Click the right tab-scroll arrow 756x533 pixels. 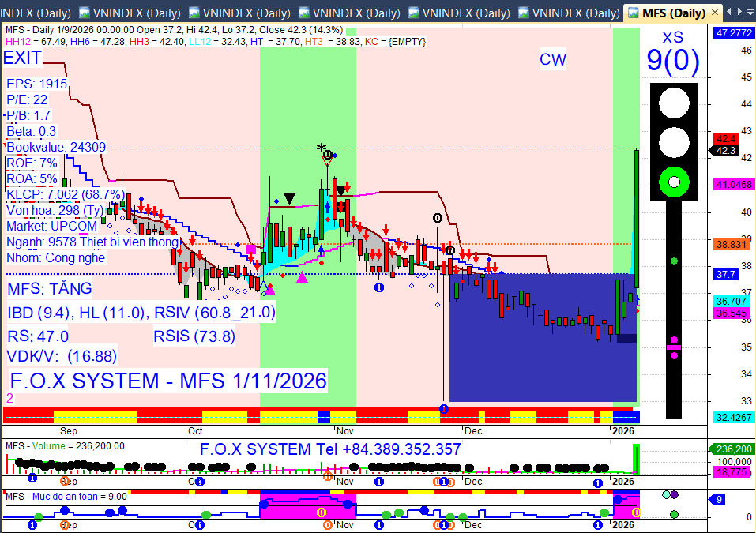coord(739,12)
